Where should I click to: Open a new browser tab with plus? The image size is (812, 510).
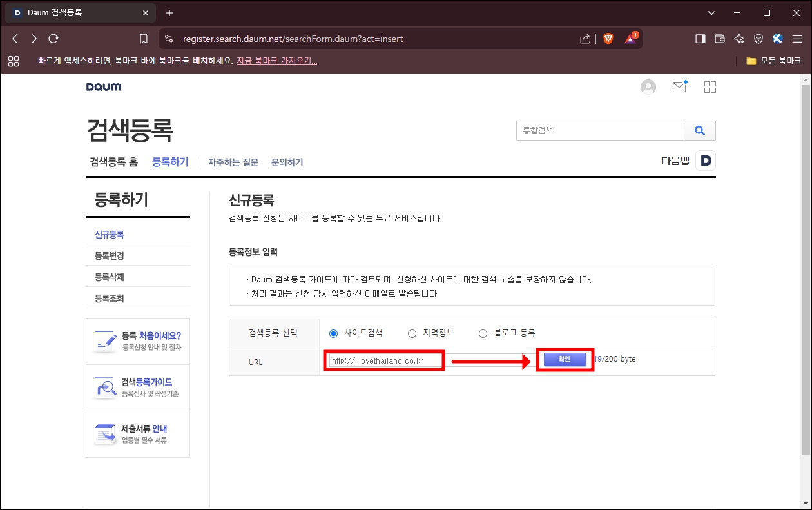169,13
